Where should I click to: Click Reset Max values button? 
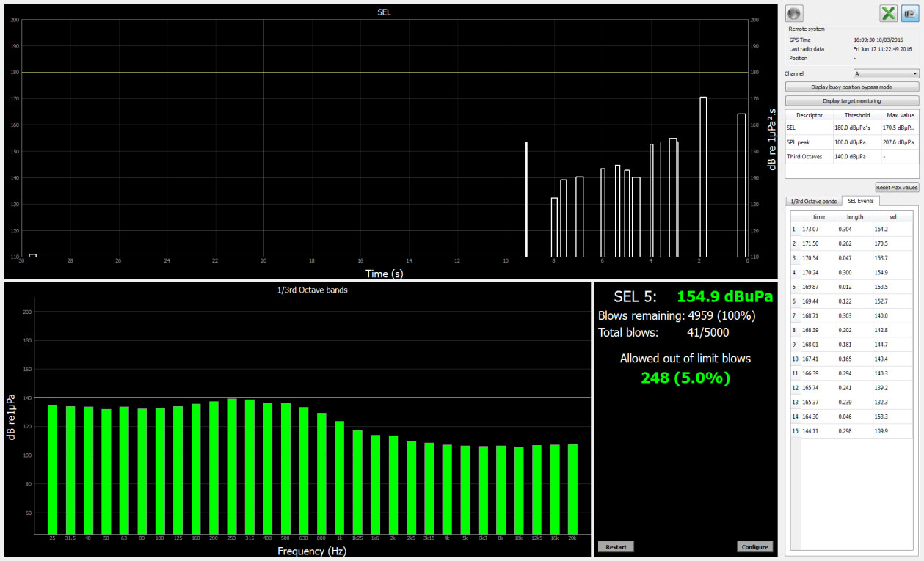tap(896, 188)
